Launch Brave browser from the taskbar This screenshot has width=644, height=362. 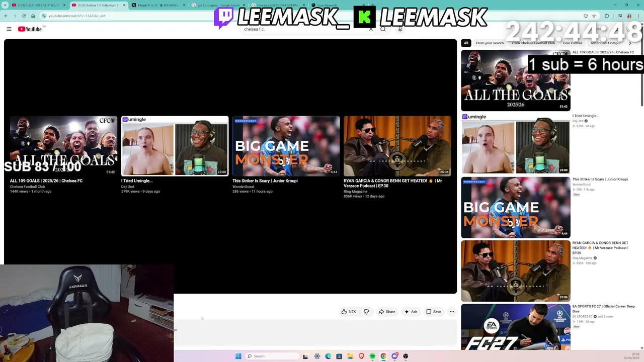click(361, 356)
